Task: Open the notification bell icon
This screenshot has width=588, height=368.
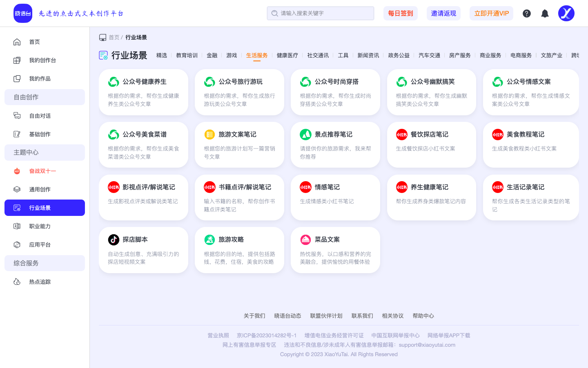Action: click(544, 13)
